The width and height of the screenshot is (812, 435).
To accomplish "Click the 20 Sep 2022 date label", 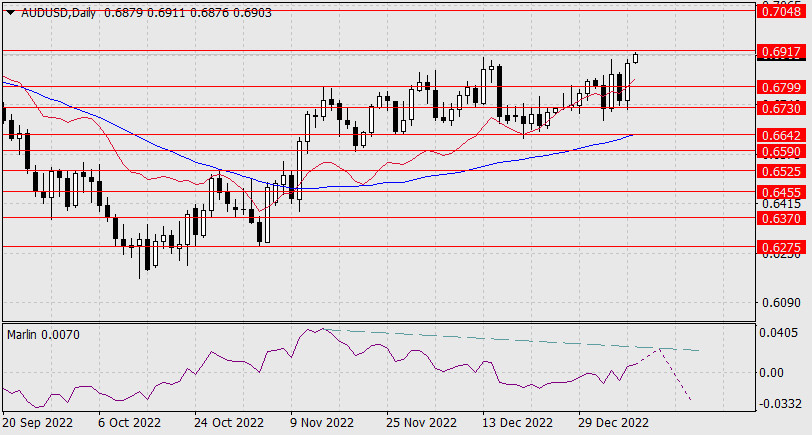I will [x=38, y=422].
